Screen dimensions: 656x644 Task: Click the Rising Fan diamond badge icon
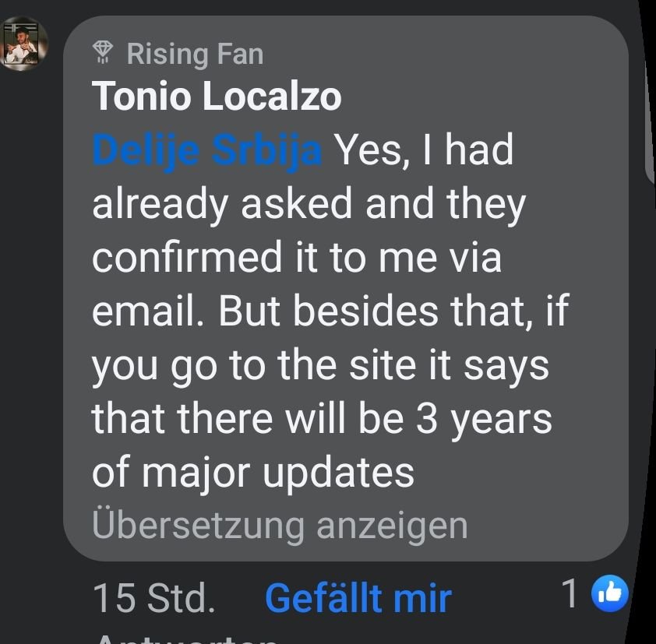103,52
